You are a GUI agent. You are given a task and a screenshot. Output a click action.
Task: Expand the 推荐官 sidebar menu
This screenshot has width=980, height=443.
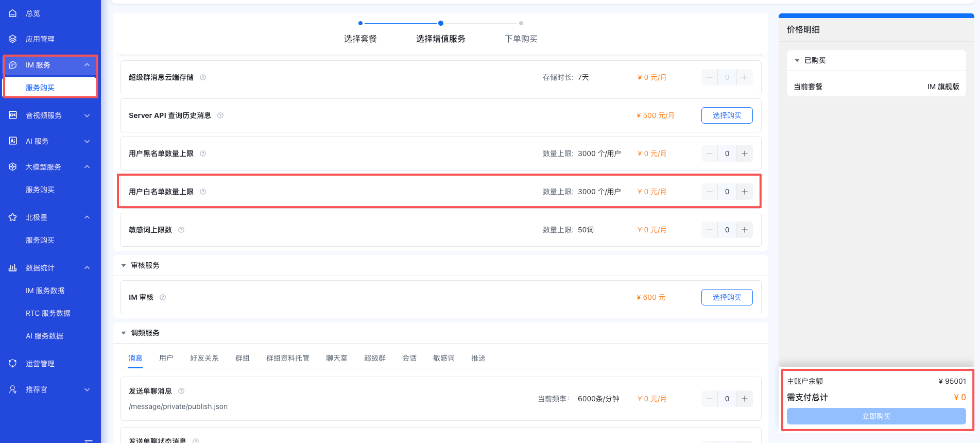pyautogui.click(x=87, y=389)
